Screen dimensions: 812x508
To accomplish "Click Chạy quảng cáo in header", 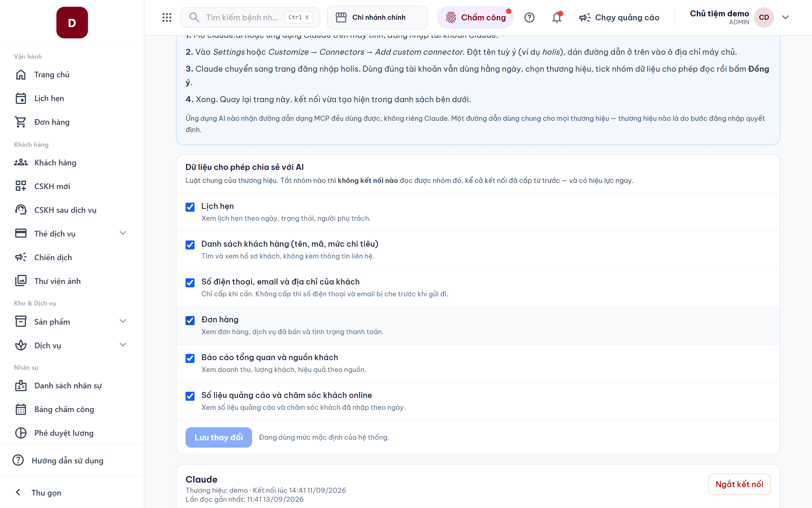I will tap(619, 17).
